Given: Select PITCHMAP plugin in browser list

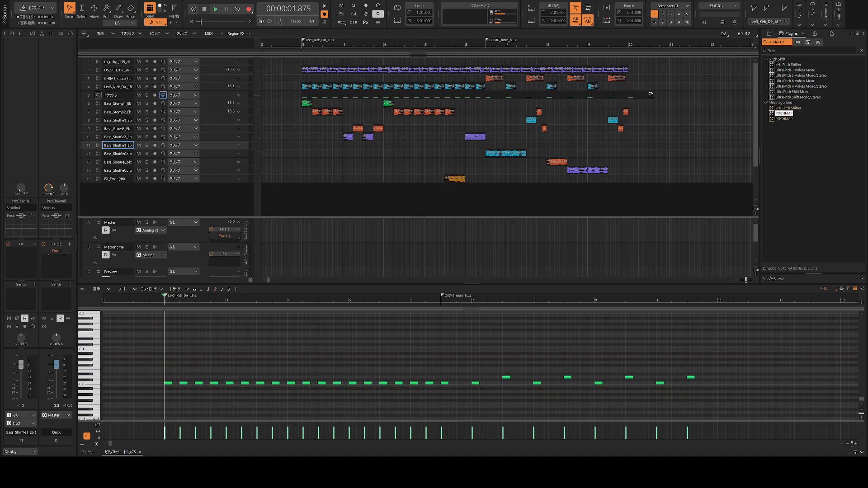Looking at the screenshot, I should [783, 113].
